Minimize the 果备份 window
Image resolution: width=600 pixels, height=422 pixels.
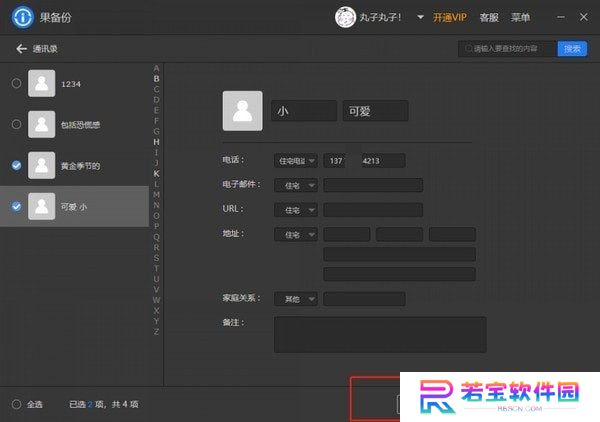561,17
